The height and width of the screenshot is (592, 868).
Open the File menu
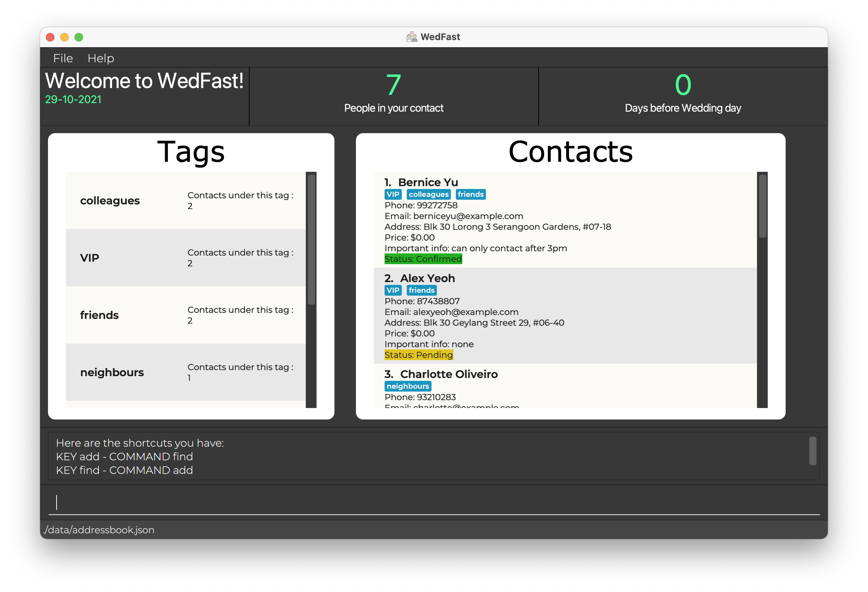click(x=63, y=58)
